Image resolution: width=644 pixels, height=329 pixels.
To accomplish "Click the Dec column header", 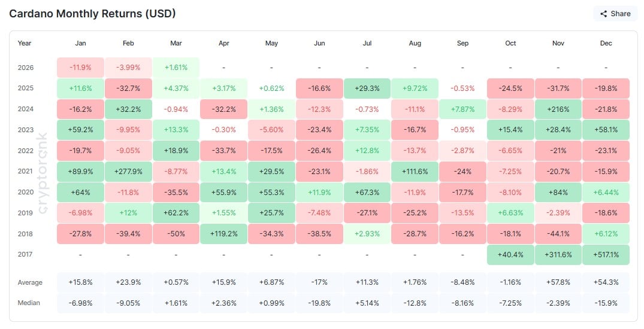I will 606,44.
